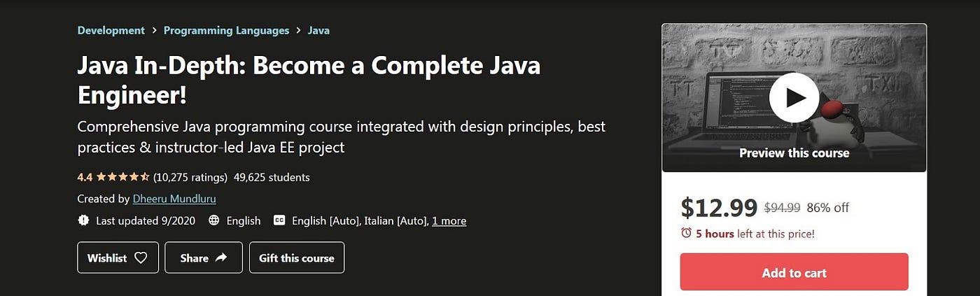Viewport: 980px width, 296px height.
Task: Click the heart icon in Wishlist button
Action: click(141, 258)
